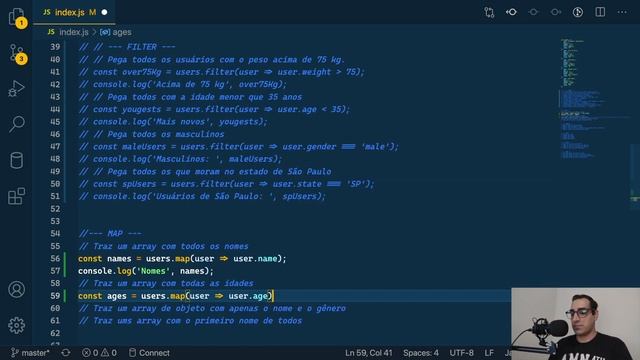This screenshot has height=360, width=640.
Task: Click Spaces: 4 indentation setting
Action: tap(421, 353)
